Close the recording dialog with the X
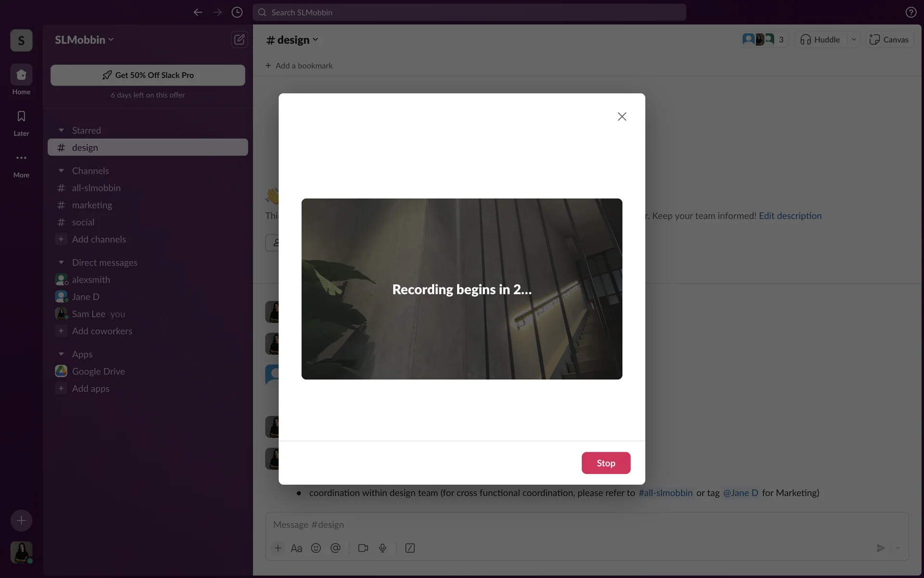 click(622, 117)
